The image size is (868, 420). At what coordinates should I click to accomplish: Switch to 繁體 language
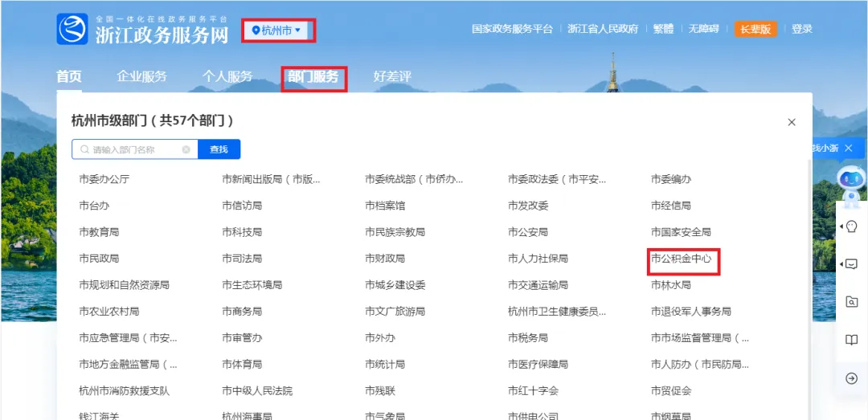663,30
